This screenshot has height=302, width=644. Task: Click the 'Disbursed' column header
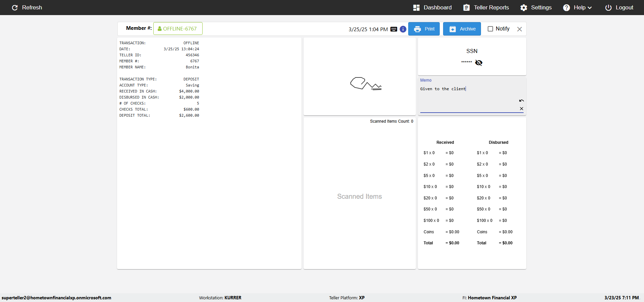[498, 142]
